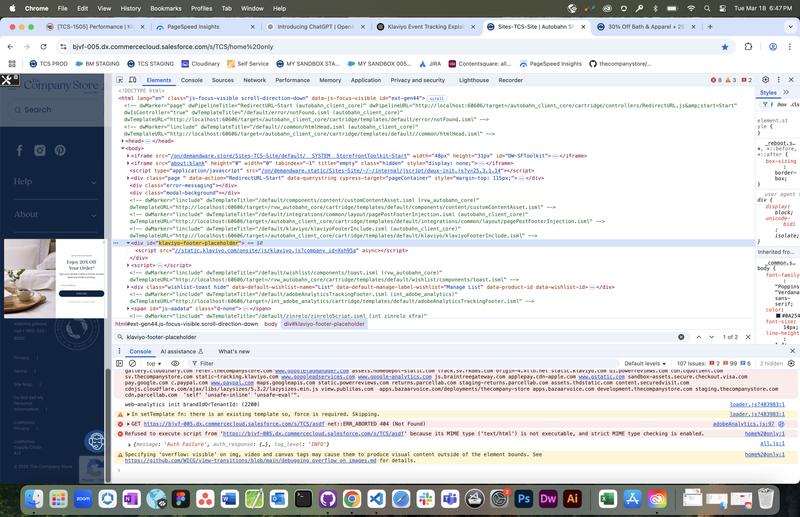Open the klaviyo.js script src link
This screenshot has width=800, height=517.
coord(266,251)
